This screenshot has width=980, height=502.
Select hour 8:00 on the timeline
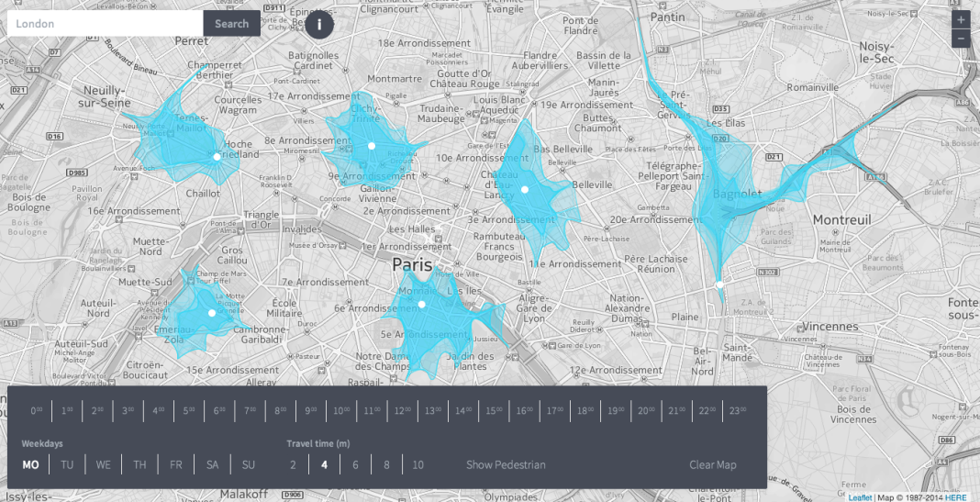pos(281,411)
